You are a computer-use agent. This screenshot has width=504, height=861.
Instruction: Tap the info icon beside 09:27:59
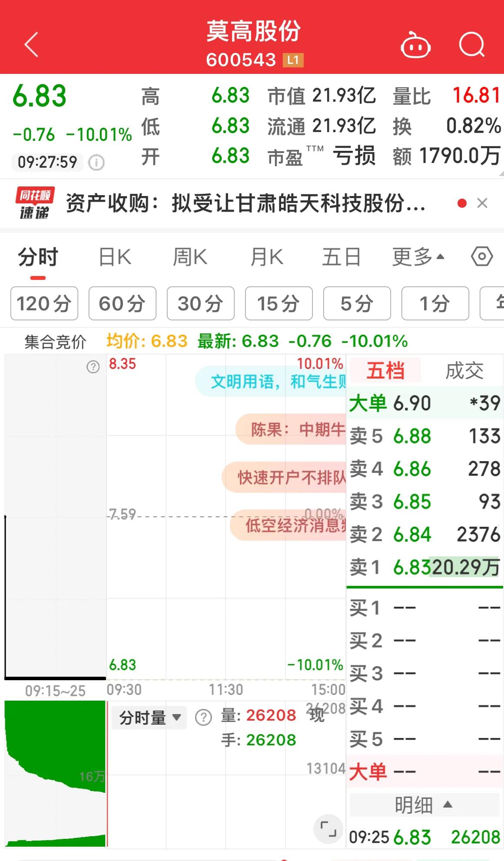click(x=96, y=163)
